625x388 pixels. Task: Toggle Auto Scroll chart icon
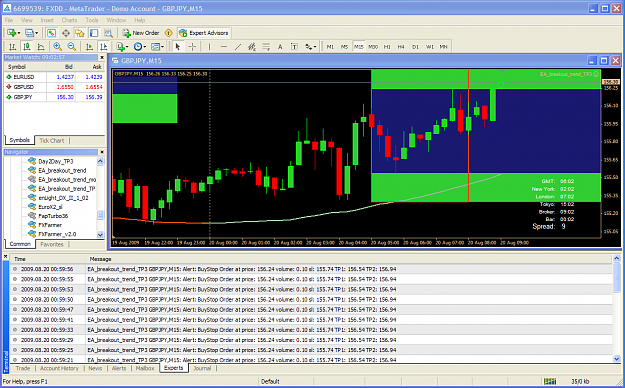pyautogui.click(x=89, y=47)
